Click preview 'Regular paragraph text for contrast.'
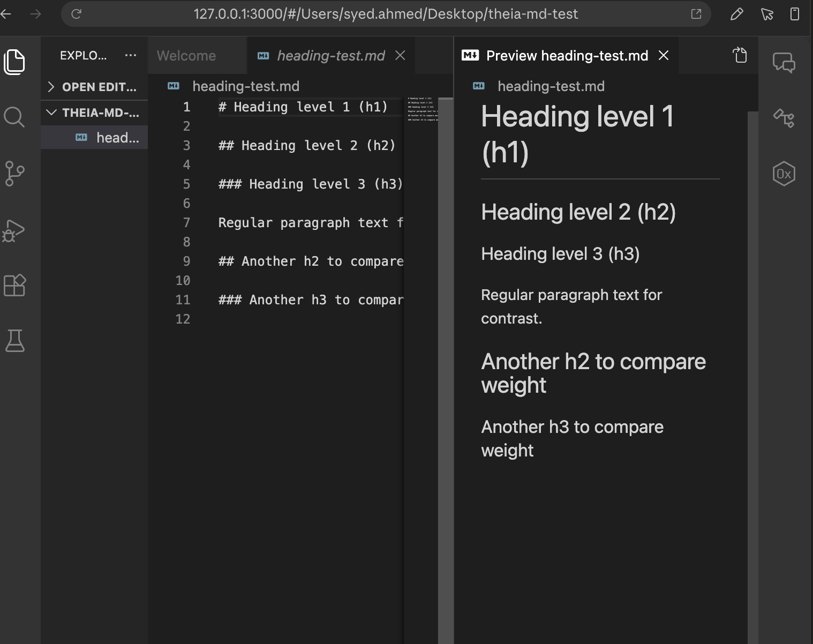 pos(571,306)
